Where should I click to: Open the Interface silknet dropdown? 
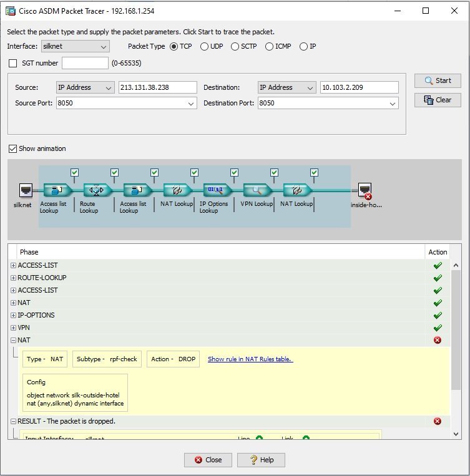tap(76, 46)
